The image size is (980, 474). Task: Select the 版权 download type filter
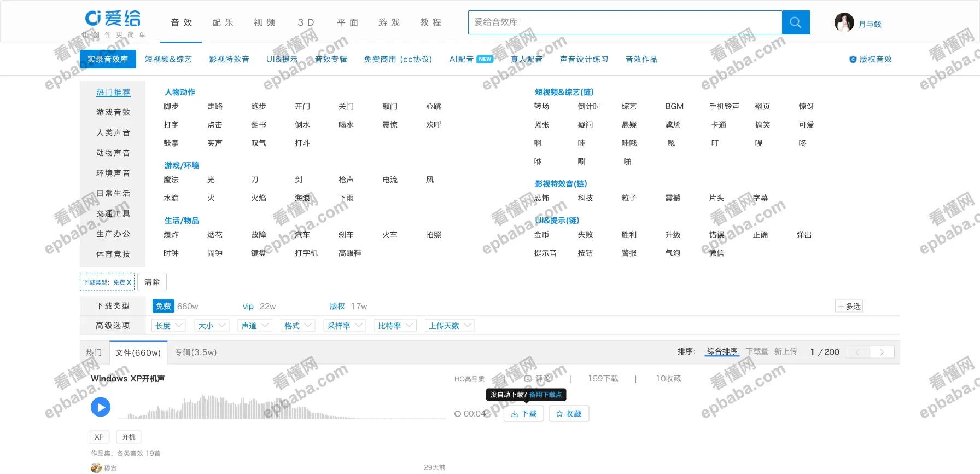337,307
